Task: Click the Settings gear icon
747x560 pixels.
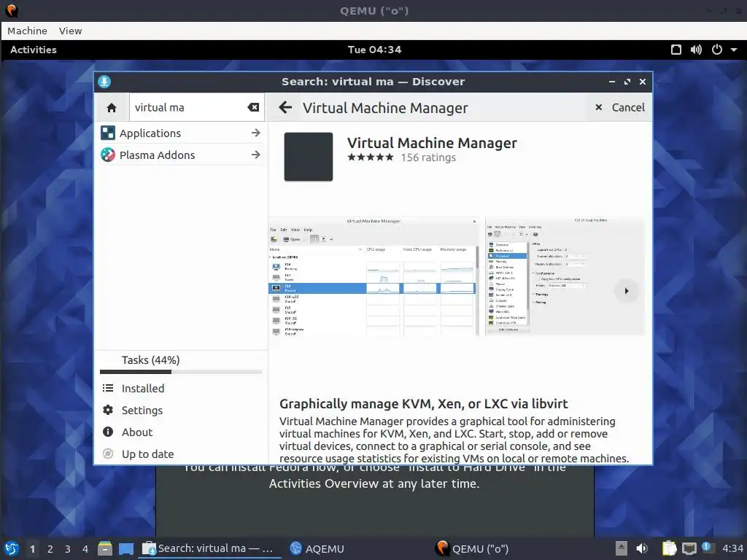Action: pyautogui.click(x=108, y=410)
